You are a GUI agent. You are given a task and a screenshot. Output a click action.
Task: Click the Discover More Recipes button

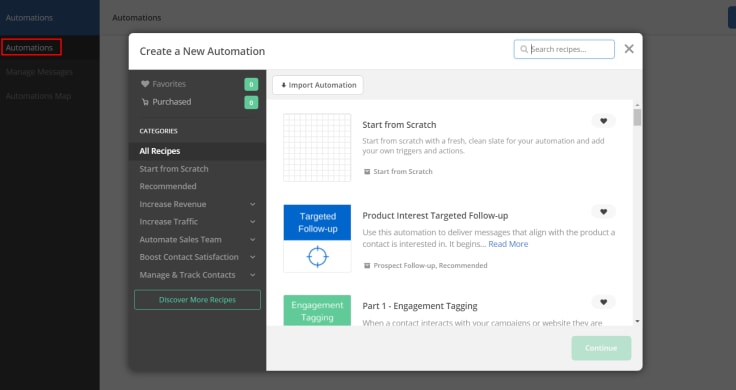pyautogui.click(x=197, y=300)
